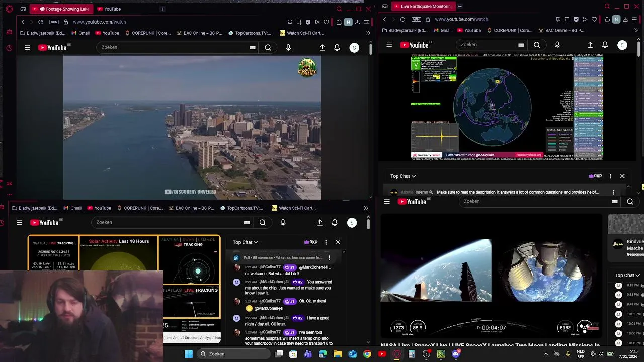This screenshot has width=644, height=362.
Task: Expand Top Chat dropdown in SpaceX window
Action: click(x=627, y=276)
